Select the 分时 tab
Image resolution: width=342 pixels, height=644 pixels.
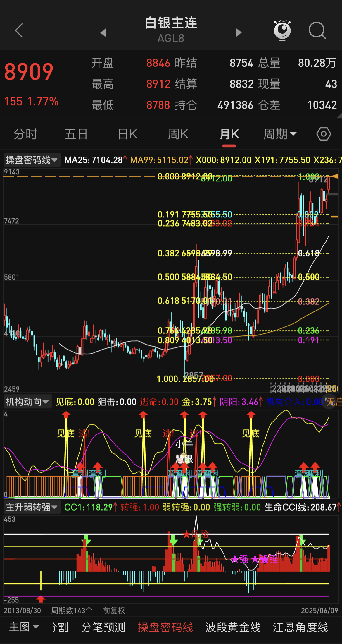[x=25, y=134]
